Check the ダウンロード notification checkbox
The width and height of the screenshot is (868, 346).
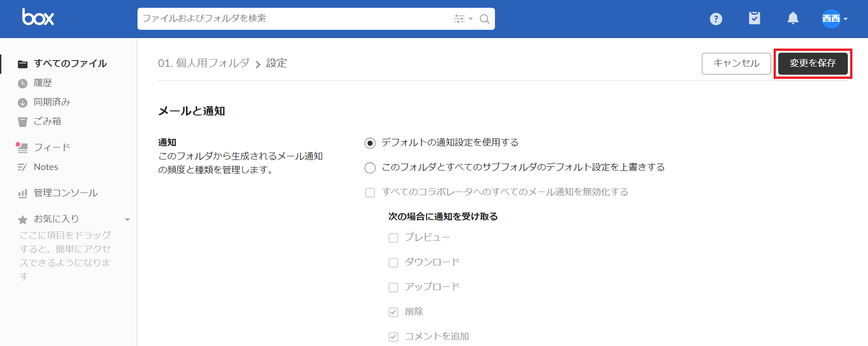tap(393, 263)
